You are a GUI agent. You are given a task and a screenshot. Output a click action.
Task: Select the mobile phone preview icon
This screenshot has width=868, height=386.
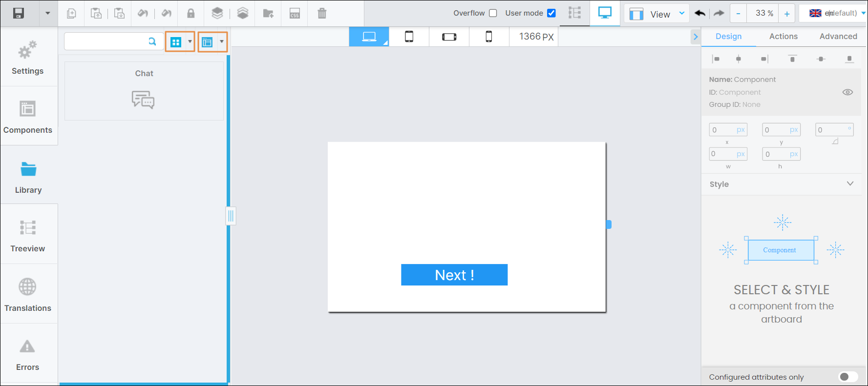[488, 37]
